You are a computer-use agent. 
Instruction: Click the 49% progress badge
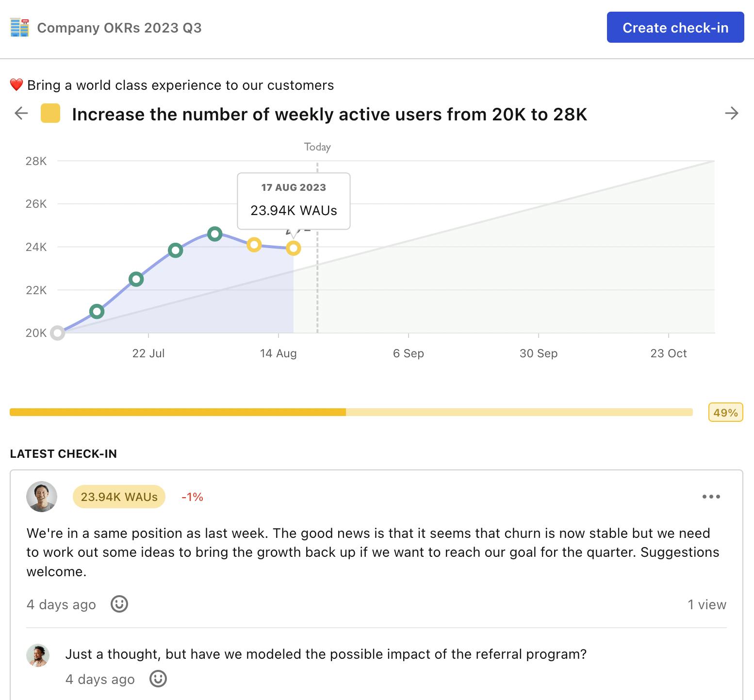[725, 413]
